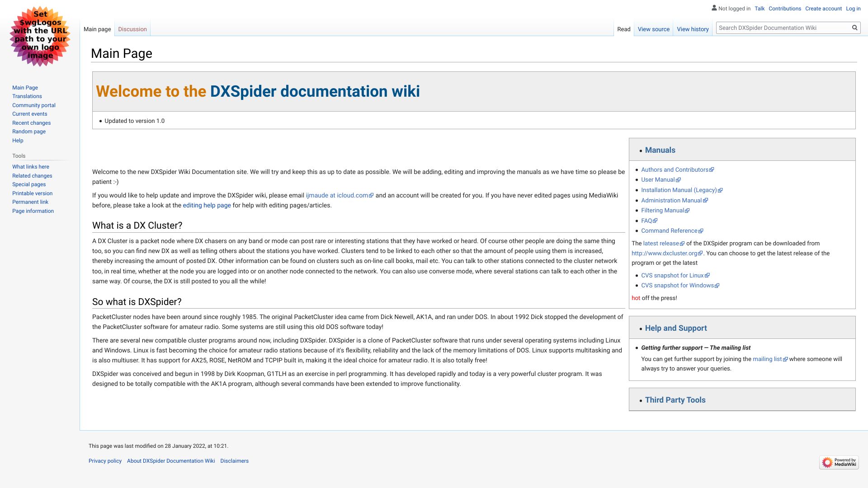
Task: Open the Privacy policy footer link
Action: (x=105, y=461)
